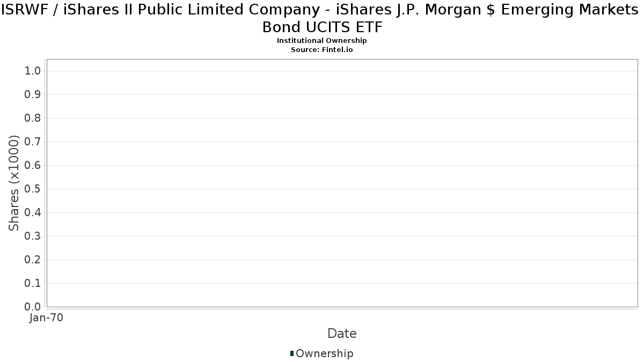
Task: Click the Jan-70 x-axis tick label
Action: pos(46,317)
